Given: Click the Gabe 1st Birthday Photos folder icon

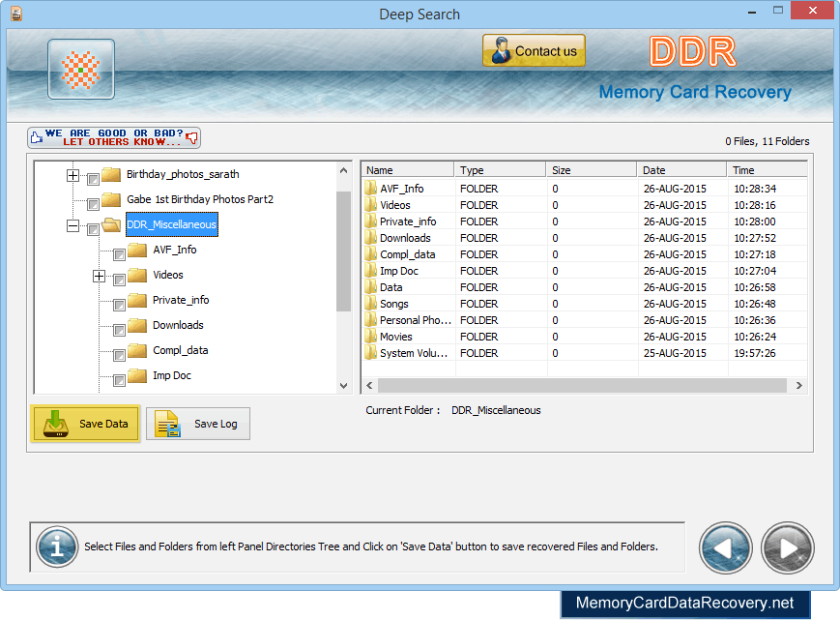Looking at the screenshot, I should pos(111,199).
